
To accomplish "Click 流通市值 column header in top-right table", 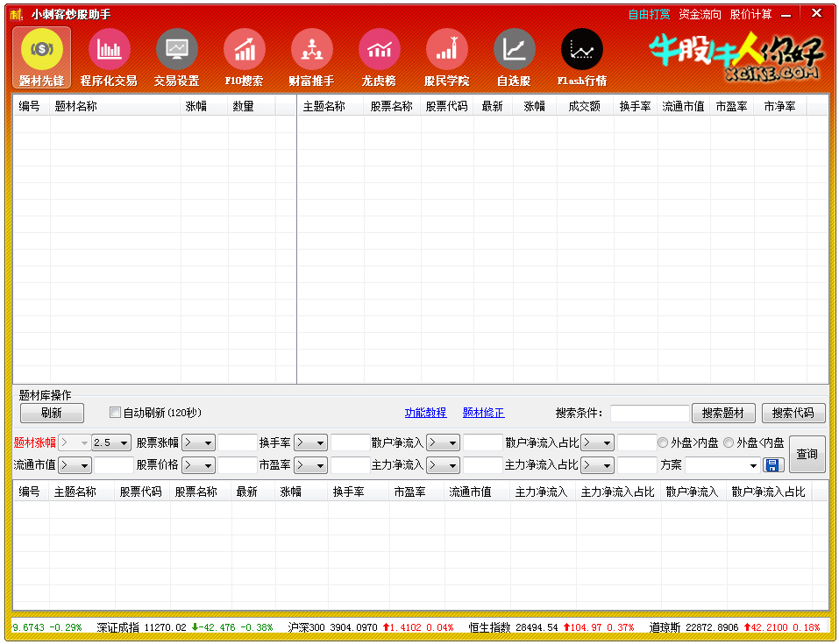I will 683,106.
